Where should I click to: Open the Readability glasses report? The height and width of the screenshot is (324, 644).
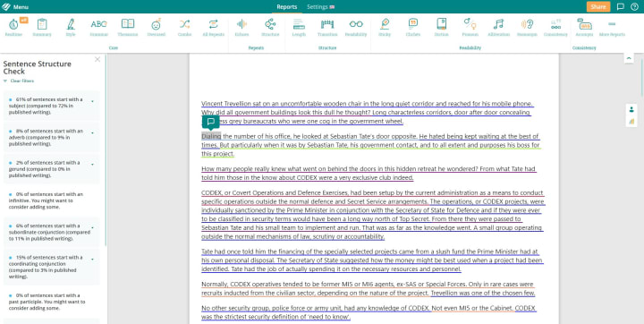356,27
